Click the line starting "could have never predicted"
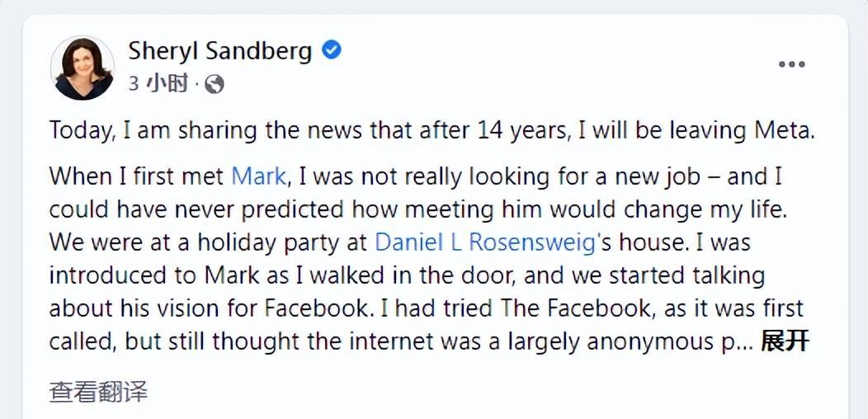Viewport: 868px width, 419px height. (x=418, y=209)
